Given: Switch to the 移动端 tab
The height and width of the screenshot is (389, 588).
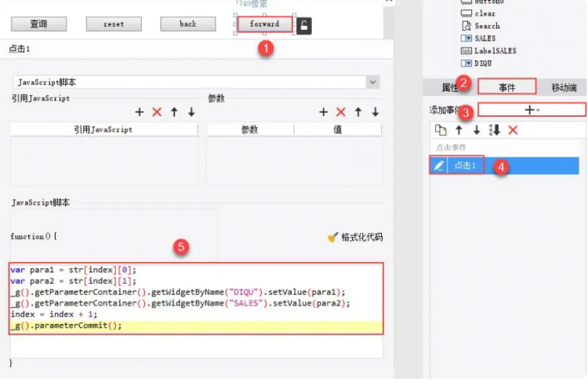Looking at the screenshot, I should coord(564,88).
